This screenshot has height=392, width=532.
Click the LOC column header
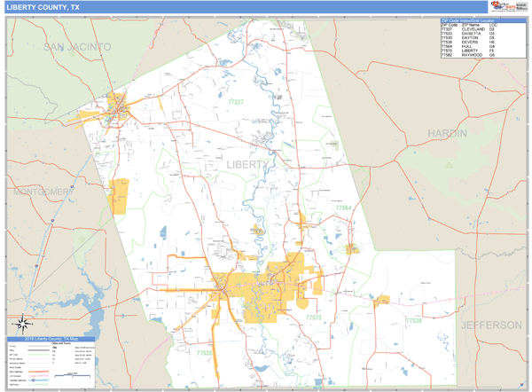coord(493,25)
